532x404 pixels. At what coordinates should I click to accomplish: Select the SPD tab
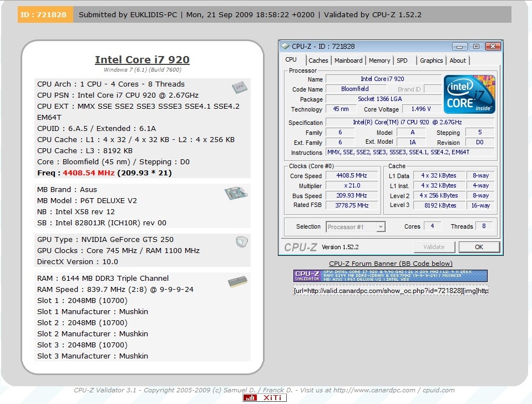pyautogui.click(x=402, y=60)
